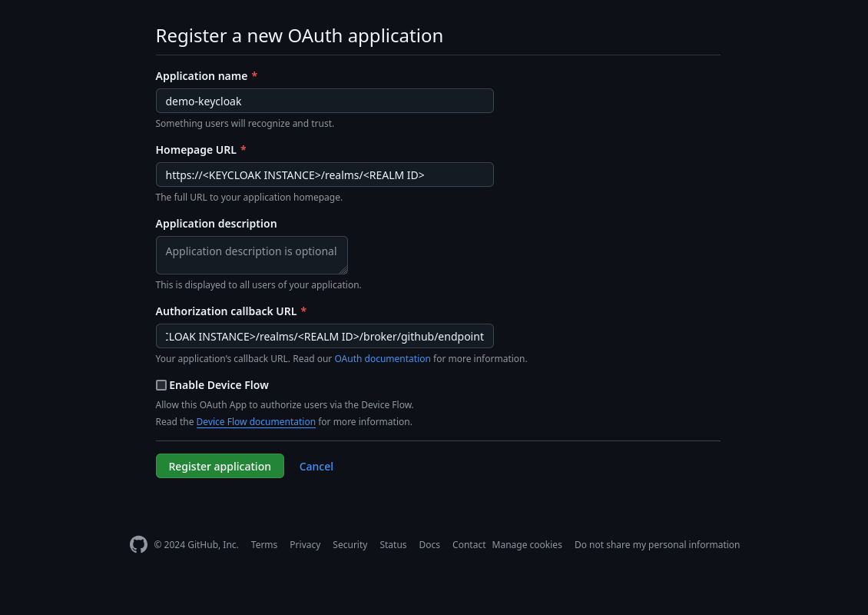This screenshot has height=615, width=868.
Task: Click the Contact footer link
Action: coord(469,544)
